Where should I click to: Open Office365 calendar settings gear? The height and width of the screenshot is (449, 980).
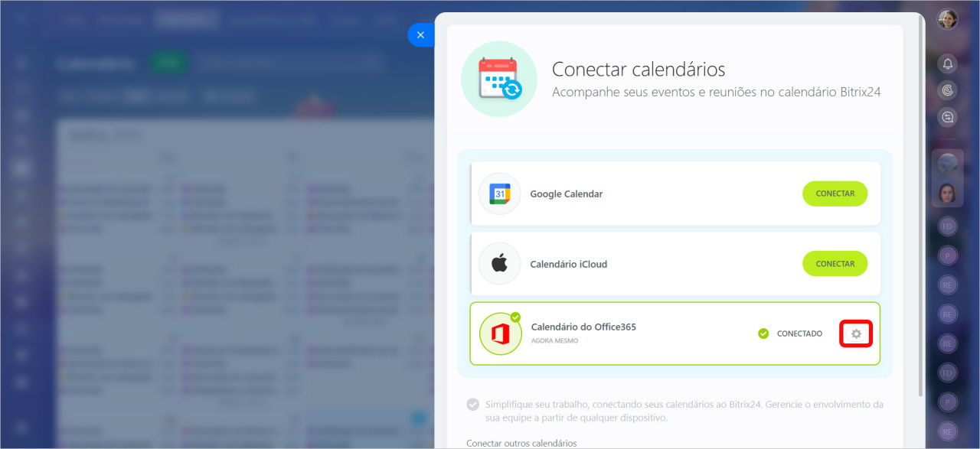point(856,333)
